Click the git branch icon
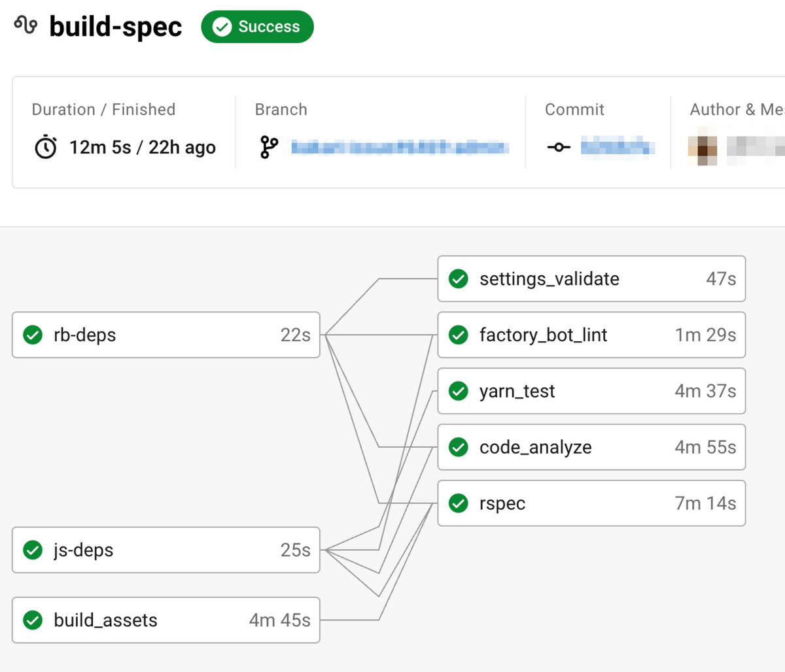The width and height of the screenshot is (785, 672). (x=269, y=147)
